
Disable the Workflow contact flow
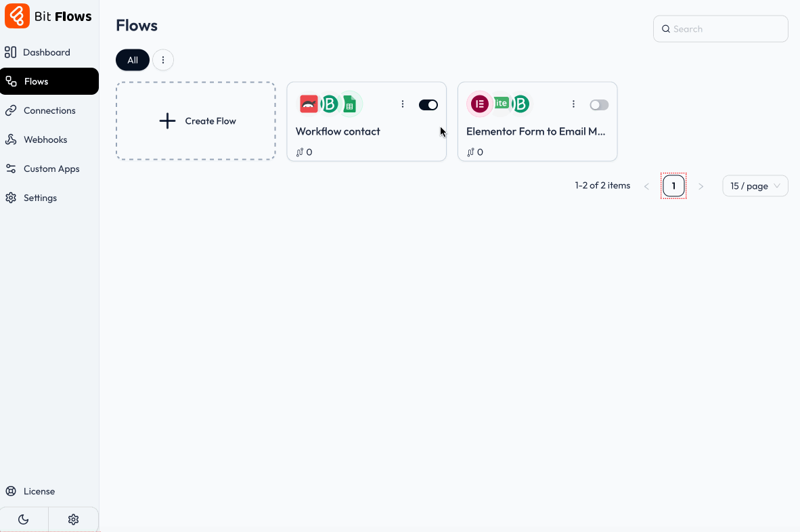(428, 104)
